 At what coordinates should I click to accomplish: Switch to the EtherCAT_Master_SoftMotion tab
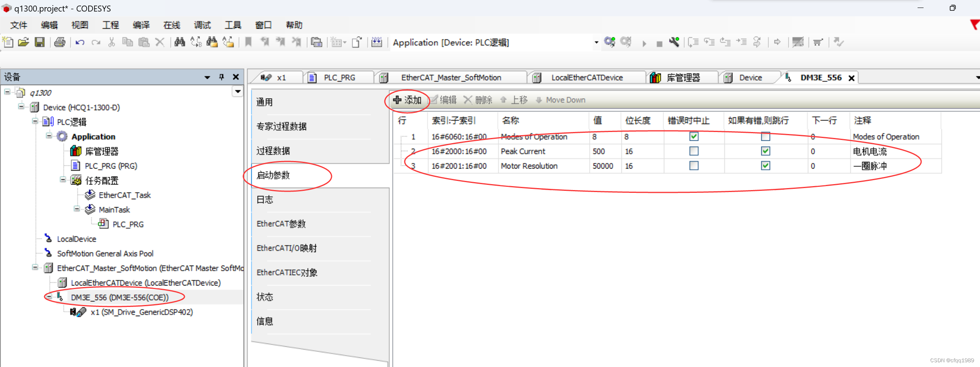[451, 78]
